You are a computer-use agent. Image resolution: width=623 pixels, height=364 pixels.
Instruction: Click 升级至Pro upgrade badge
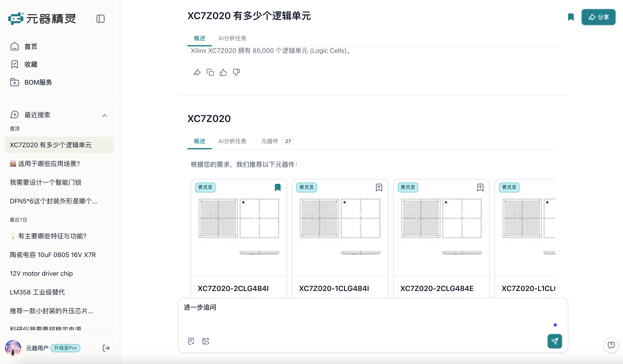(65, 348)
